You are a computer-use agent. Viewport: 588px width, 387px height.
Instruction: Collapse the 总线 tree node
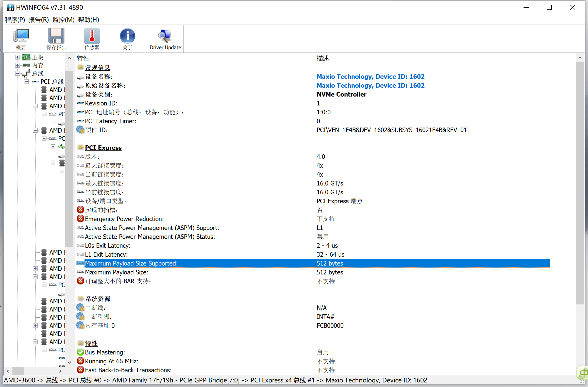18,74
